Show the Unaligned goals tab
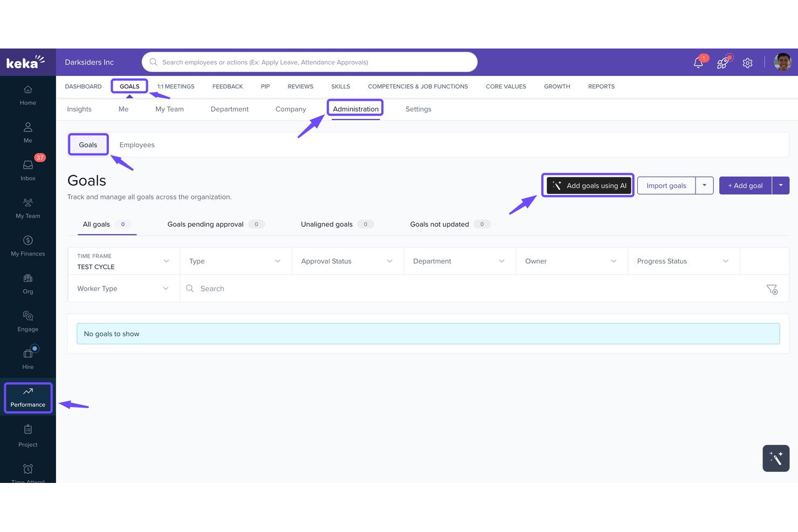This screenshot has height=532, width=798. coord(337,224)
